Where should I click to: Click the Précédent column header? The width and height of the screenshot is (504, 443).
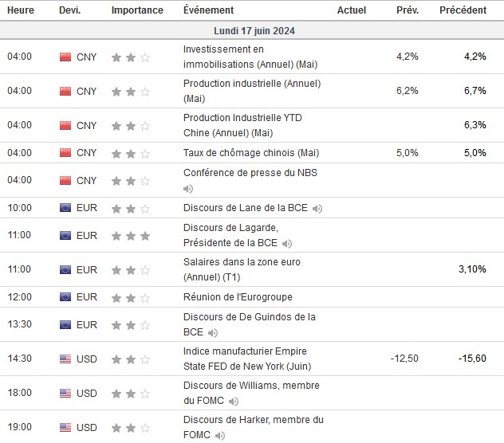click(x=463, y=10)
